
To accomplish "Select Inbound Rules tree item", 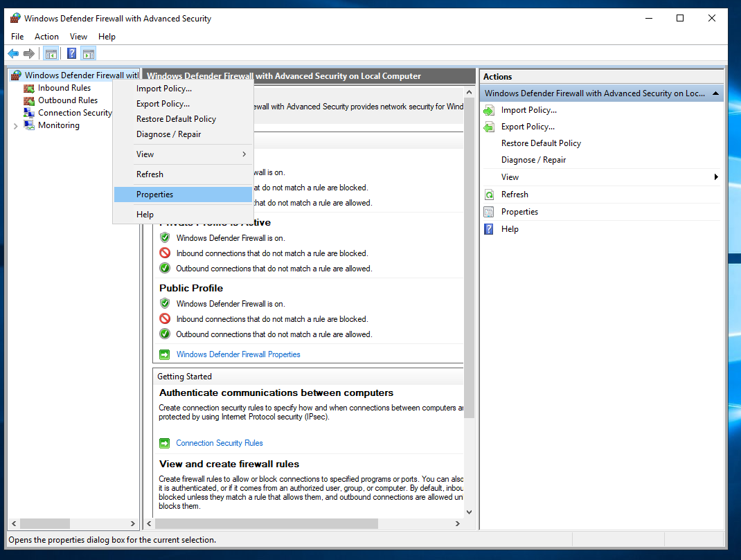I will coord(64,88).
